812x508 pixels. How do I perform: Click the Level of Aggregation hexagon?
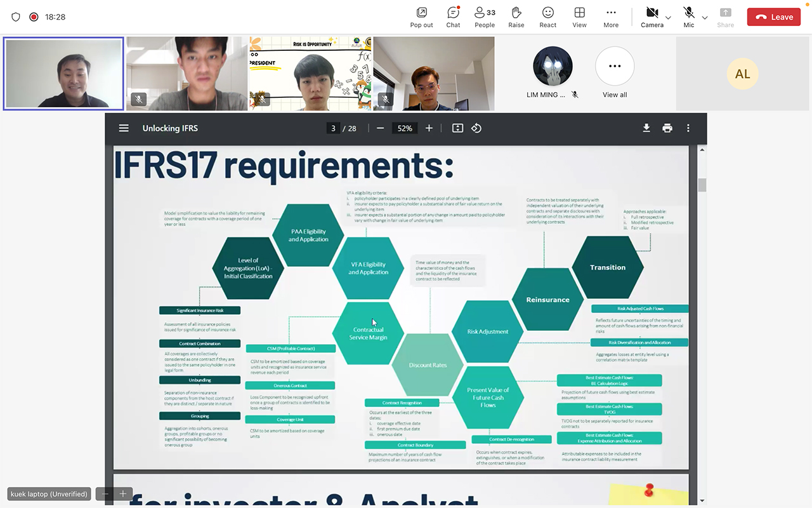248,268
